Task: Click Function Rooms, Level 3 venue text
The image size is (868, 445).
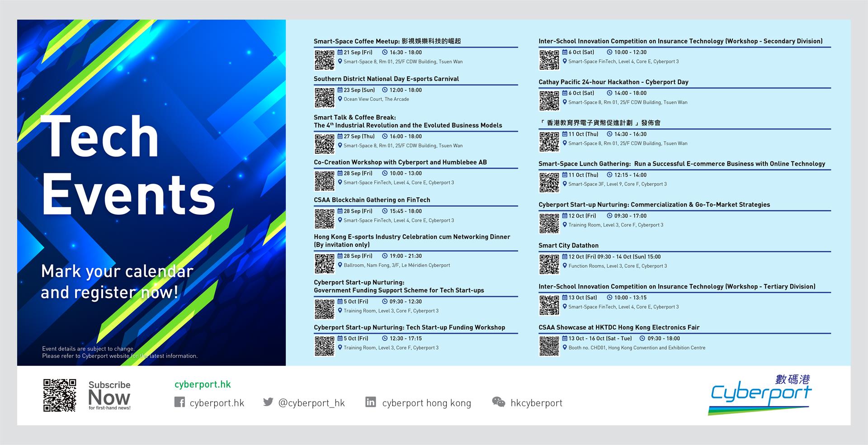Action: click(x=618, y=266)
